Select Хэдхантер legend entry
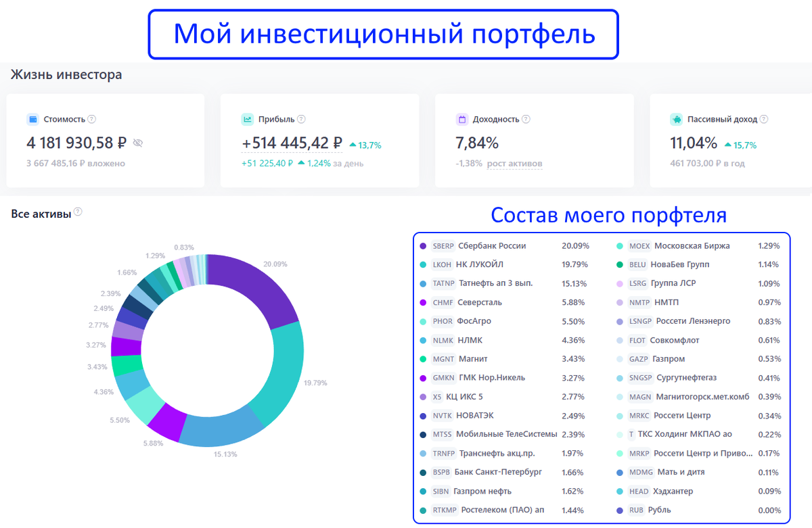Screen dimensions: 812x528 [x=700, y=491]
